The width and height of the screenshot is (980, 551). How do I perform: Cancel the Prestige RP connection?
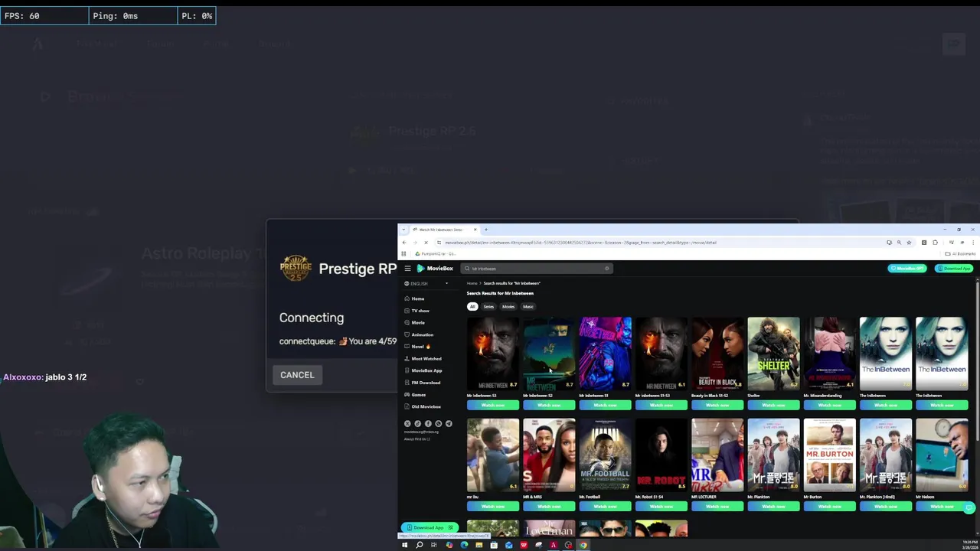pyautogui.click(x=297, y=375)
